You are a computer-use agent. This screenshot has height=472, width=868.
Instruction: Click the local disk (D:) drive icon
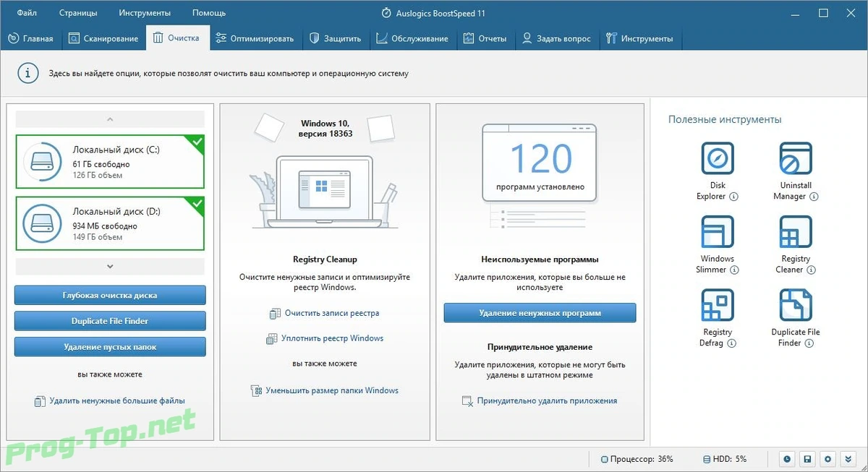point(43,223)
